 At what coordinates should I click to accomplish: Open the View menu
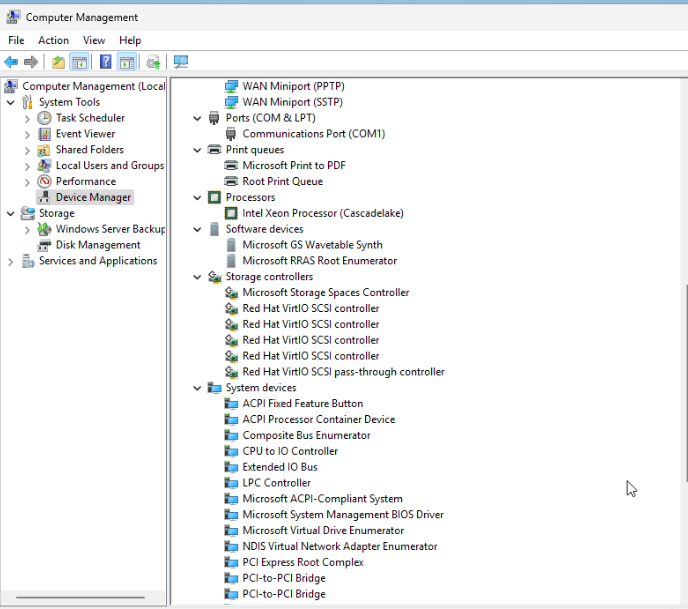[x=94, y=40]
